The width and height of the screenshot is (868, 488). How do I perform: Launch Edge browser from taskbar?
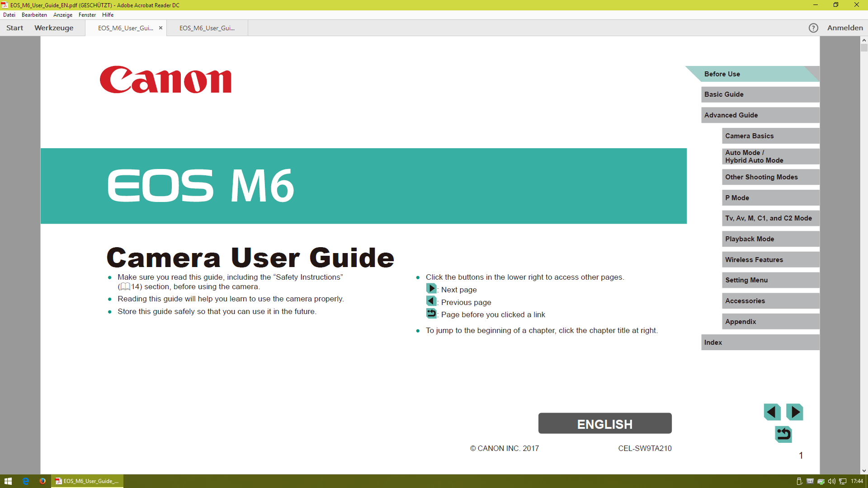[26, 481]
